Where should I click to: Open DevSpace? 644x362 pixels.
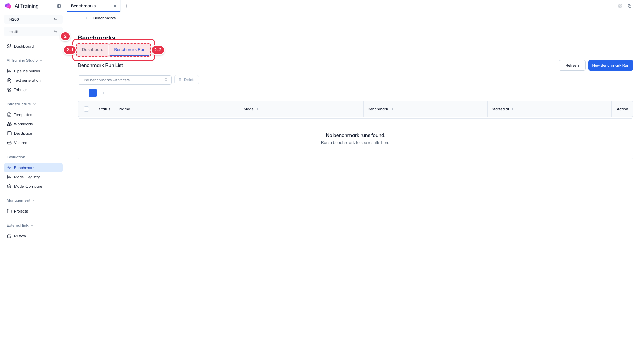coord(33,133)
